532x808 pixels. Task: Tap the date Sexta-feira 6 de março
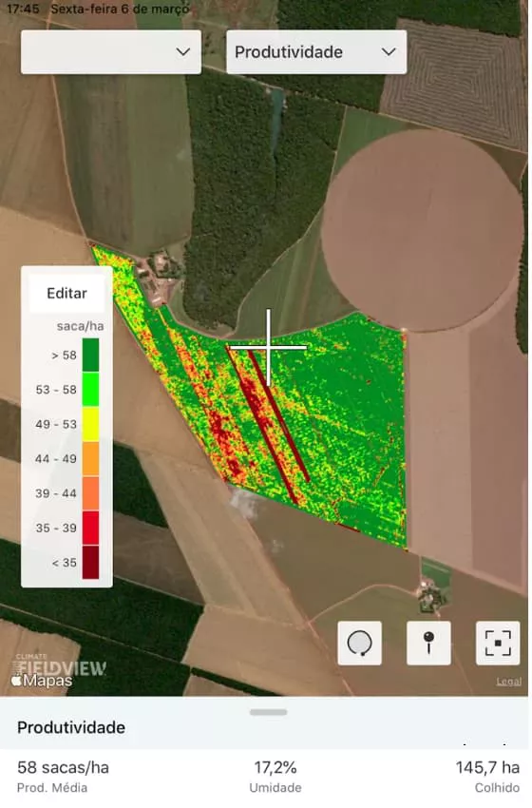pyautogui.click(x=120, y=9)
